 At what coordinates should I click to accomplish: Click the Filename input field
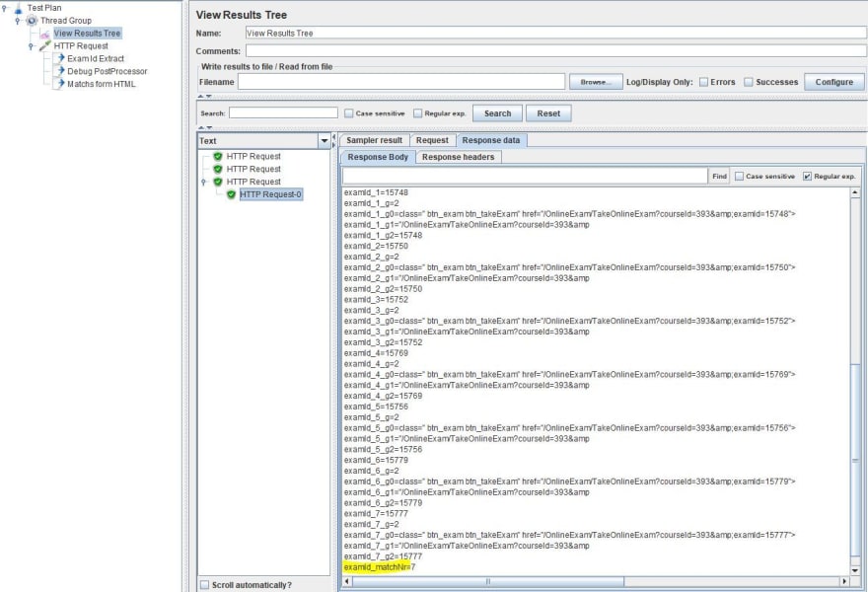401,82
